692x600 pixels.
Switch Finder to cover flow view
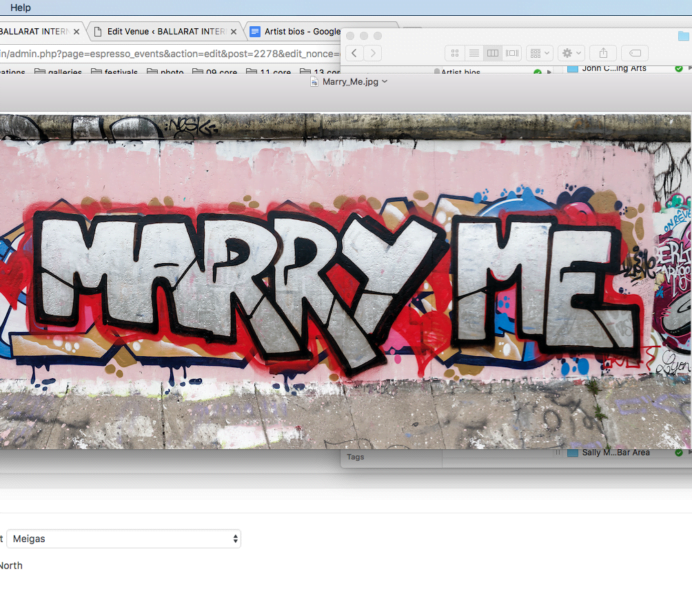512,53
